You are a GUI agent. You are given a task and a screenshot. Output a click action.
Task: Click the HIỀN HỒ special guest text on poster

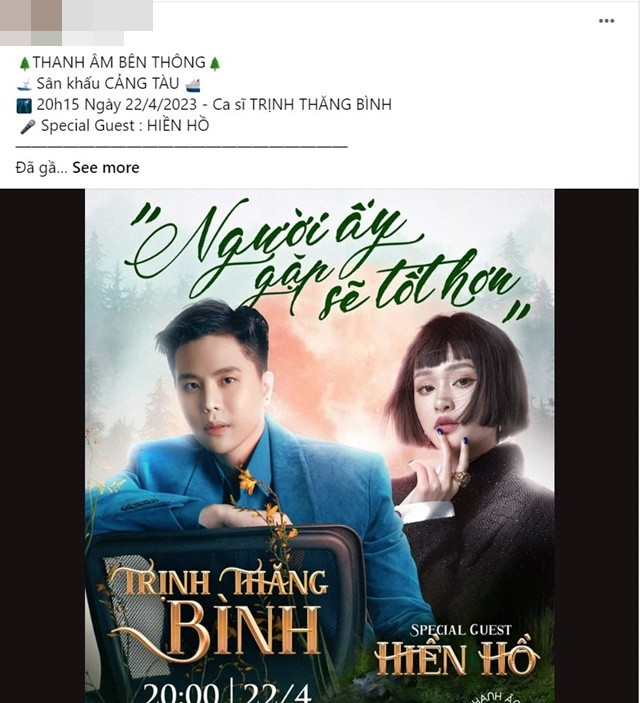457,659
